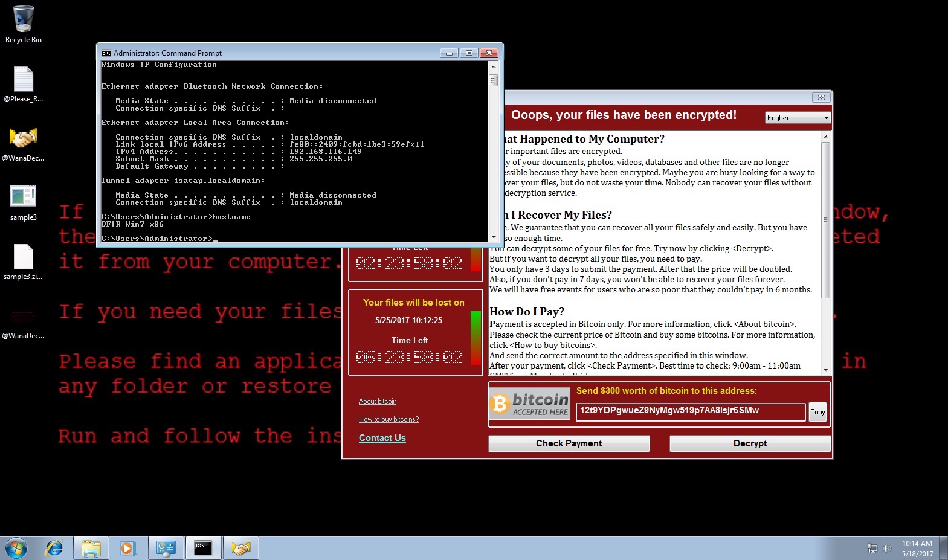
Task: Click the Command Prompt scrollbar up arrow
Action: pyautogui.click(x=493, y=66)
